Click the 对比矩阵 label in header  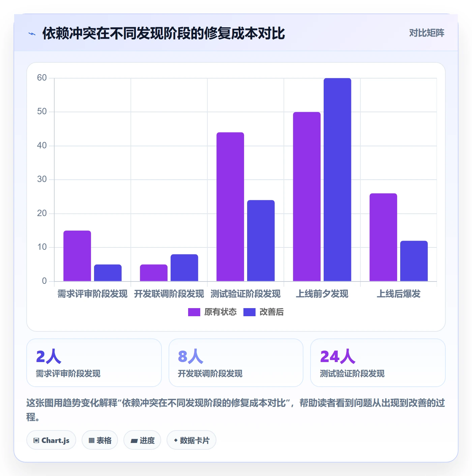(426, 33)
